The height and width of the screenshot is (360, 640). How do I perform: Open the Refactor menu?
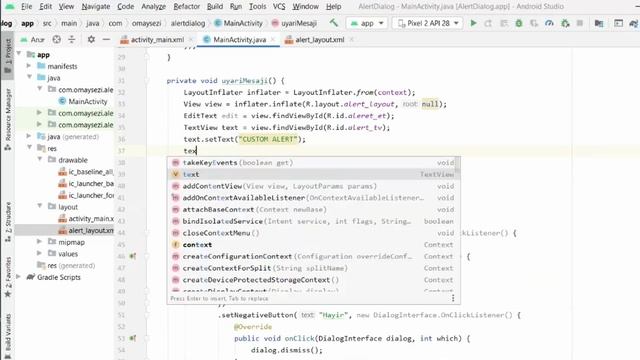coord(187,7)
